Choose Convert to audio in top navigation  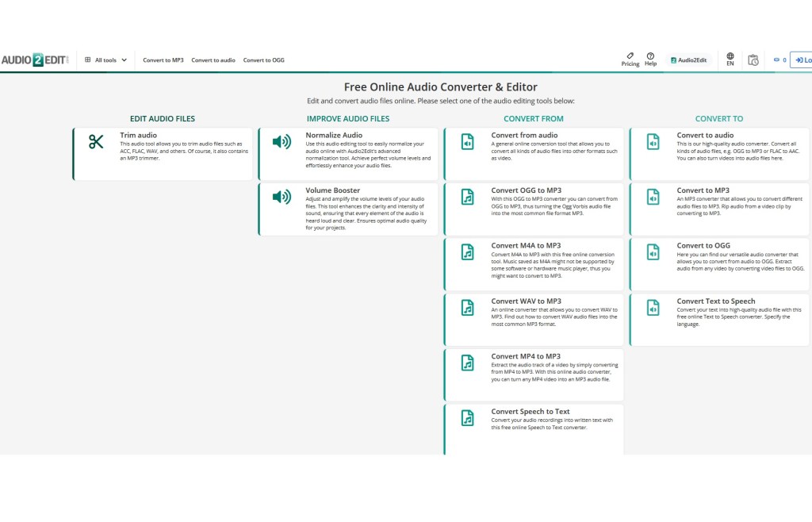click(x=213, y=60)
